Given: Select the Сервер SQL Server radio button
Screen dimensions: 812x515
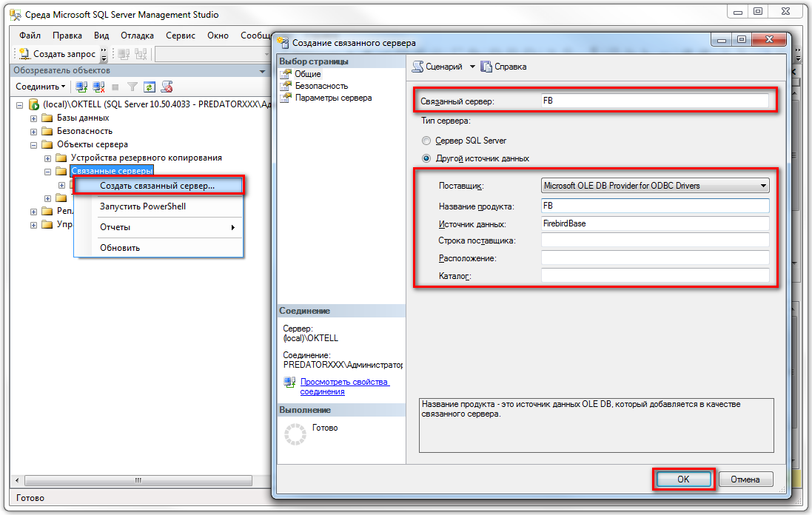Looking at the screenshot, I should pyautogui.click(x=426, y=141).
